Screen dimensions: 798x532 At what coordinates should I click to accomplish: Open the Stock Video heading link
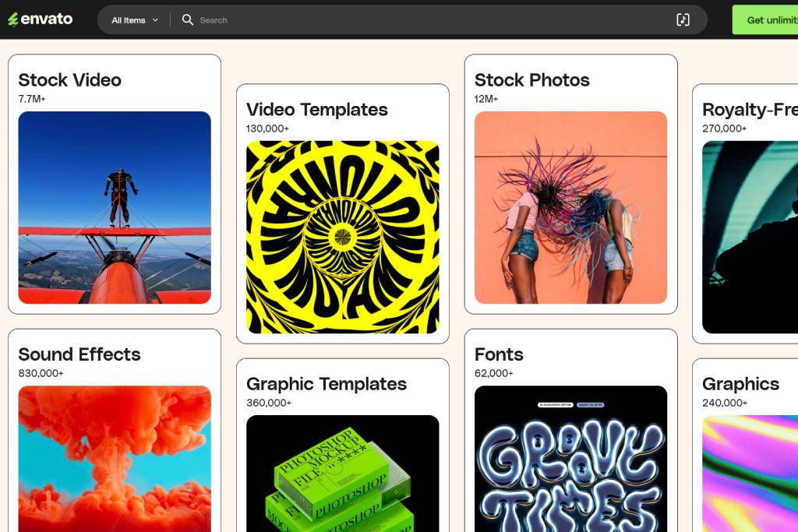pos(70,80)
